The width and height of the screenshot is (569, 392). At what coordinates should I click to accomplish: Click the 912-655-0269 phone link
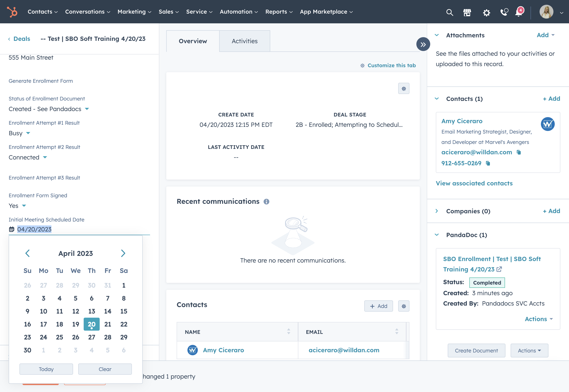click(461, 163)
